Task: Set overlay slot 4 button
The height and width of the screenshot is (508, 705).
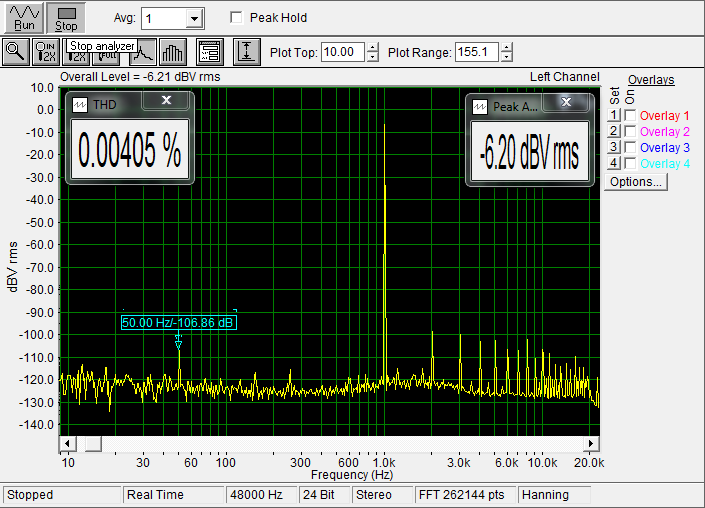Action: 614,163
